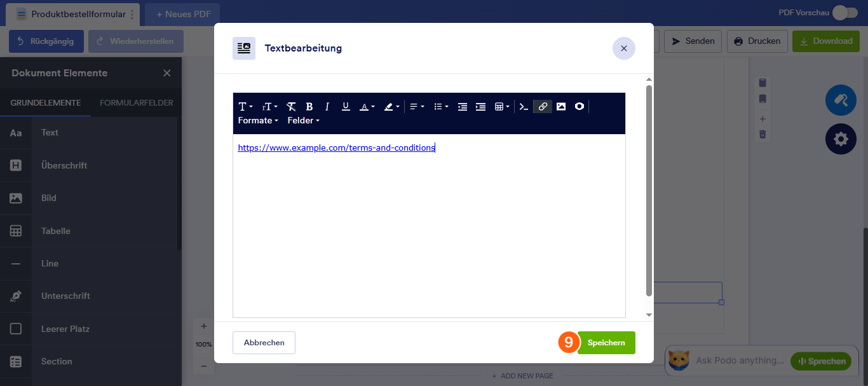Toggle the PDF Vorschau switch

844,13
